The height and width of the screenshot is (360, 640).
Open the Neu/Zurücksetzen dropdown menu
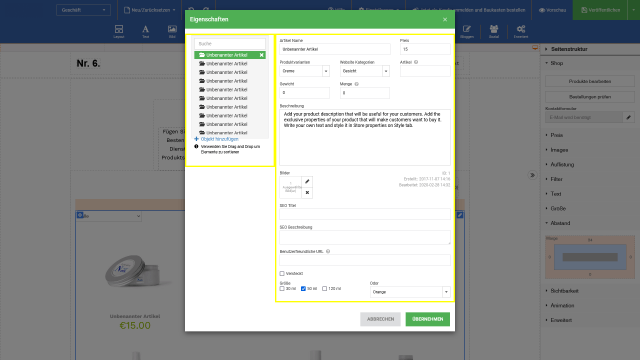click(150, 10)
